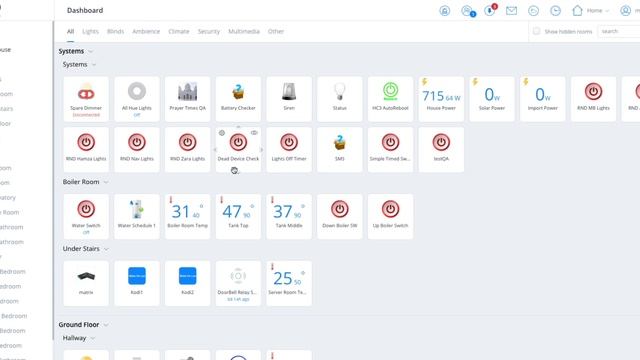Switch to the Lights tab
Screen dimensions: 640x360
tap(90, 31)
